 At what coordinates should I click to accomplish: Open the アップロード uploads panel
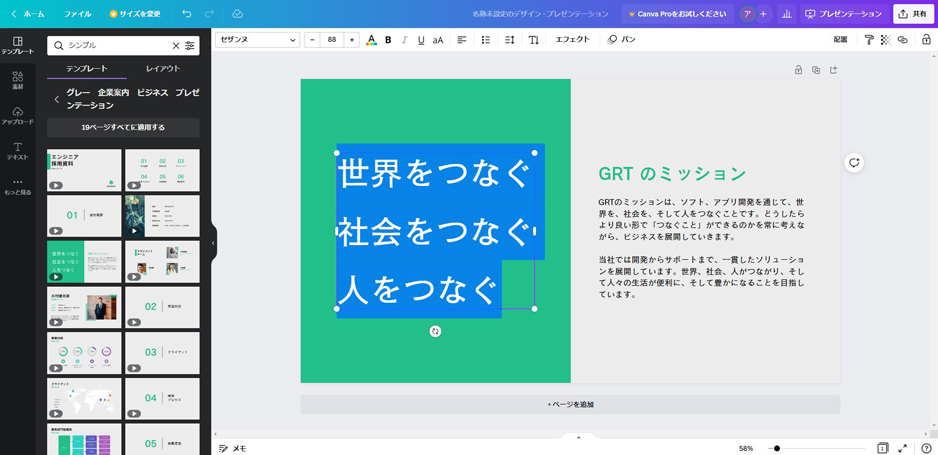(x=17, y=116)
